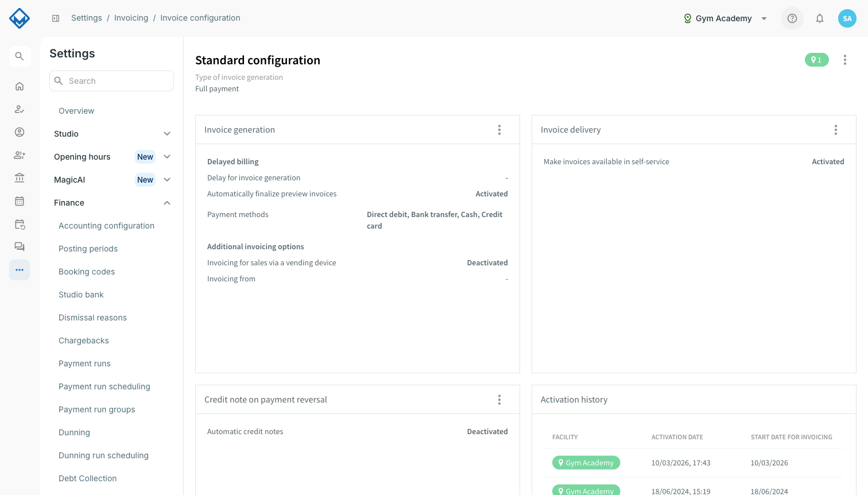Open Chargebacks settings
This screenshot has height=495, width=868.
(84, 341)
